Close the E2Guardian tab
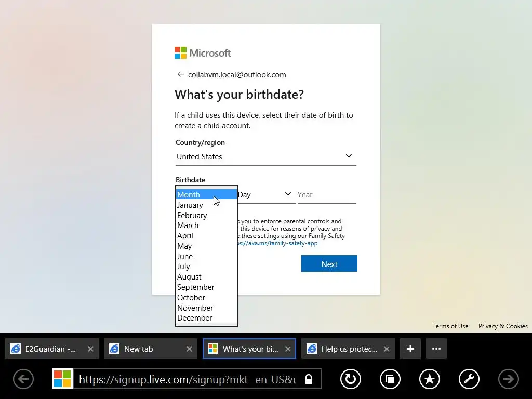Screen dimensions: 532x399 (x=90, y=349)
